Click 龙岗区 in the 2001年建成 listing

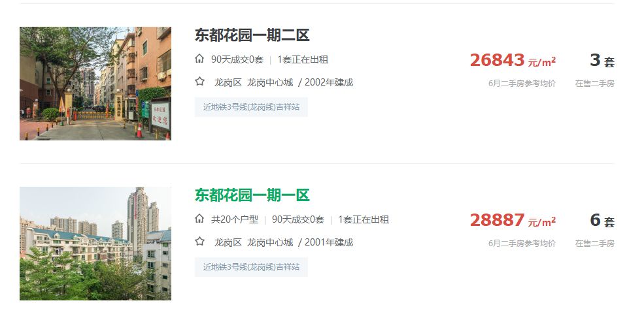[228, 242]
